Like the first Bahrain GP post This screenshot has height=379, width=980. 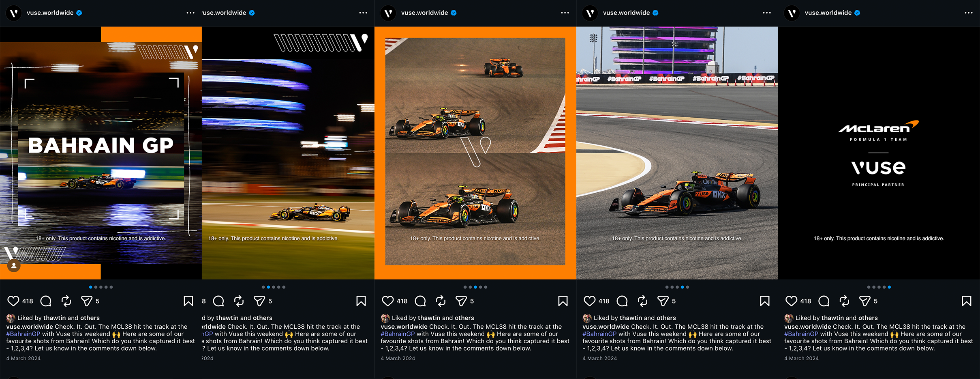click(x=13, y=301)
